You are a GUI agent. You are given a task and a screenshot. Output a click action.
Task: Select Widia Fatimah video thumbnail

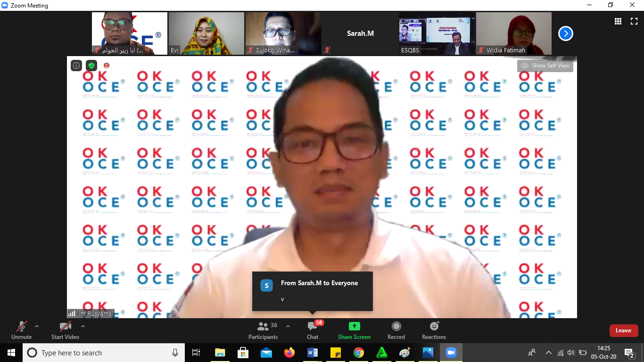click(x=513, y=33)
